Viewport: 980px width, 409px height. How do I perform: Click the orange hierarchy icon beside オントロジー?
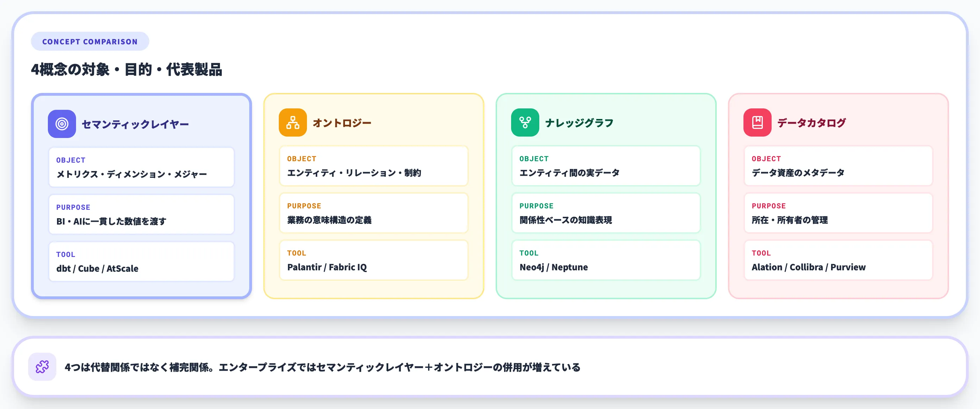[x=293, y=122]
